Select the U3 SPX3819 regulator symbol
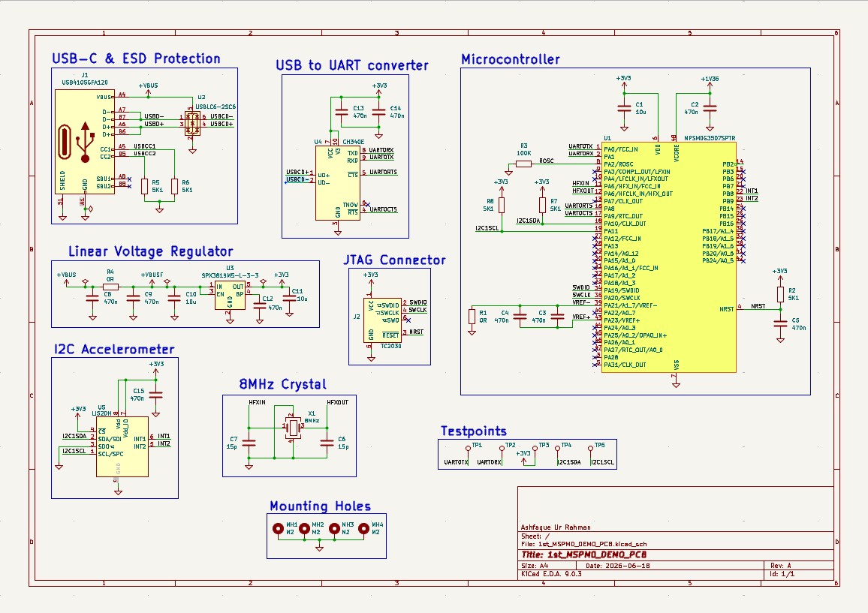This screenshot has width=868, height=613. pyautogui.click(x=230, y=296)
